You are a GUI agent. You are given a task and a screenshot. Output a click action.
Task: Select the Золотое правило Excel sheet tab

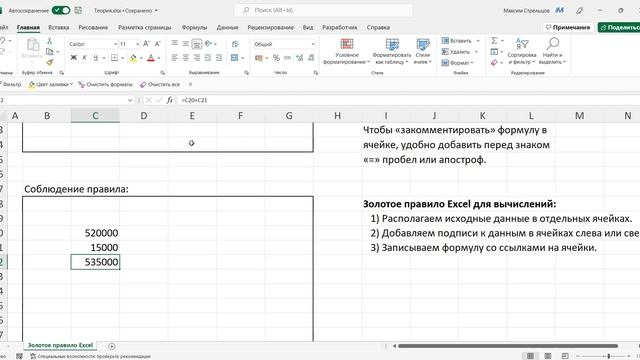coord(60,345)
